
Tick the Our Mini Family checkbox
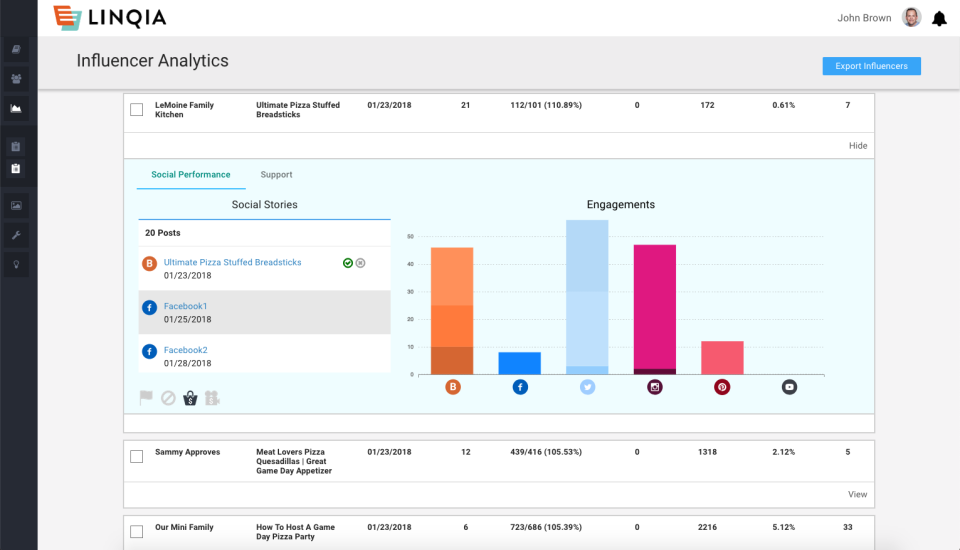[137, 532]
